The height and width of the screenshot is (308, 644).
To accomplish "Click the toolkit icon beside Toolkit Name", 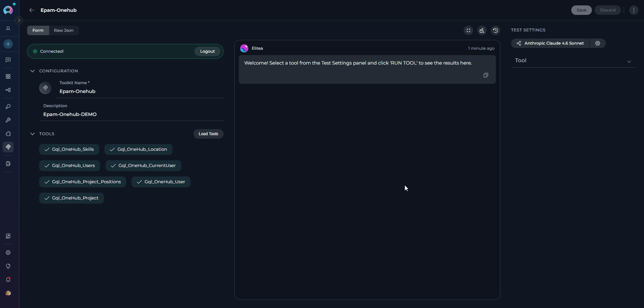I will pyautogui.click(x=45, y=88).
